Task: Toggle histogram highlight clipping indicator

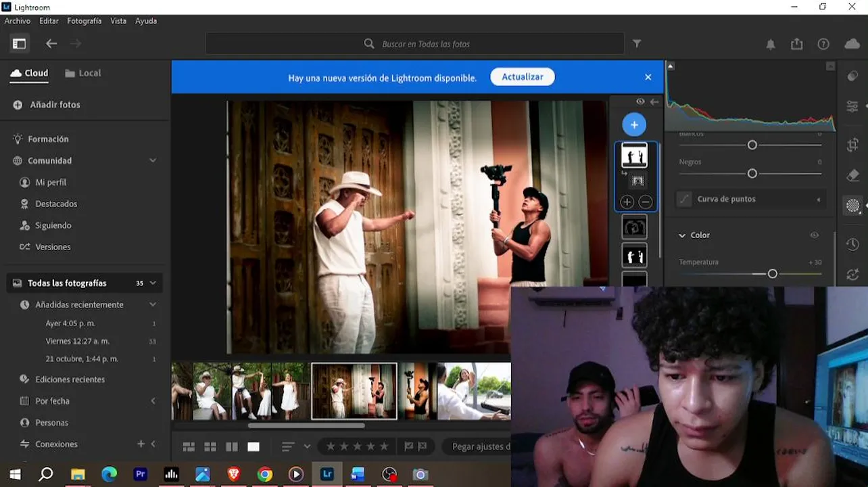Action: 831,66
